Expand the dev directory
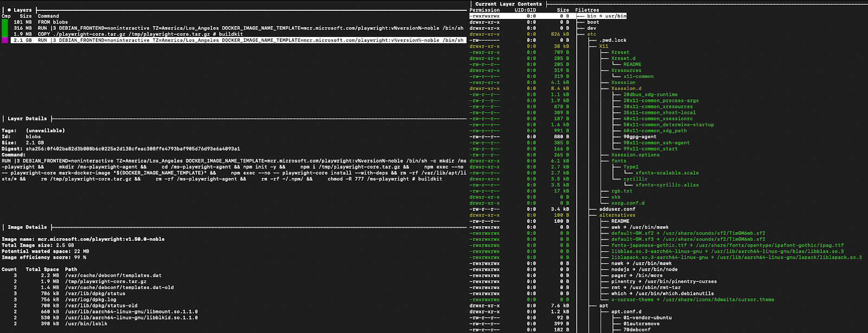The width and height of the screenshot is (868, 333). (x=591, y=28)
